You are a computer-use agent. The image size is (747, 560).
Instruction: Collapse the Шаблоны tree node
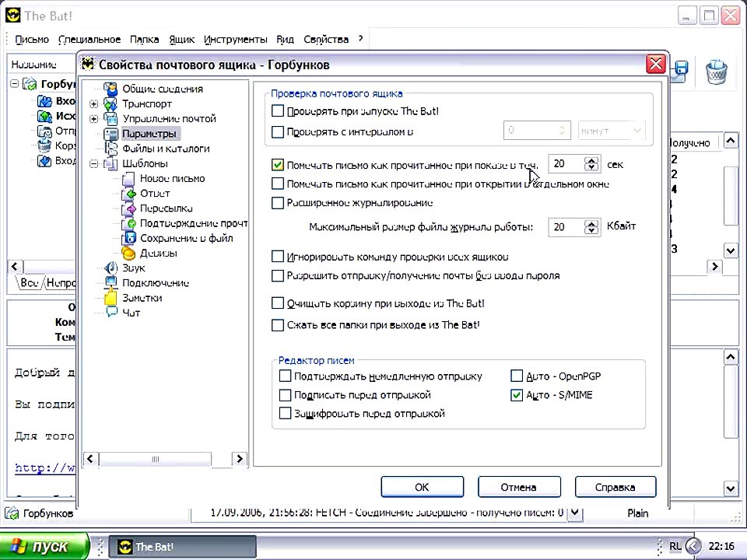[x=94, y=164]
